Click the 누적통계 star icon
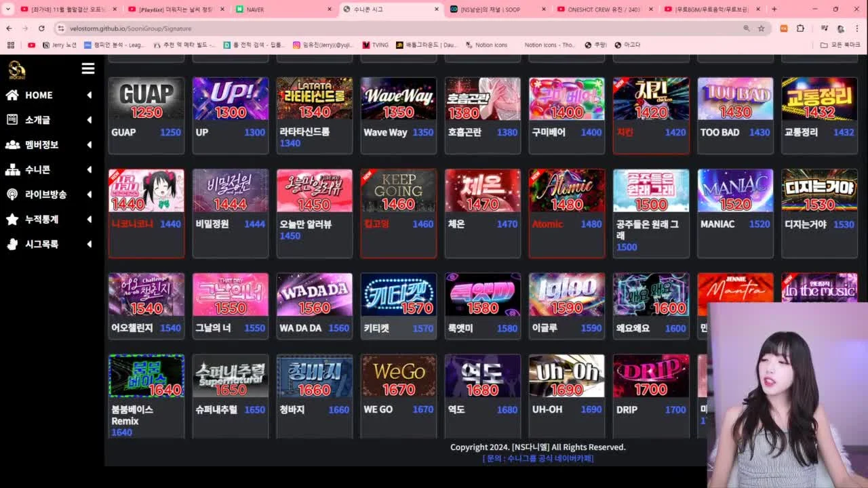 pyautogui.click(x=12, y=219)
